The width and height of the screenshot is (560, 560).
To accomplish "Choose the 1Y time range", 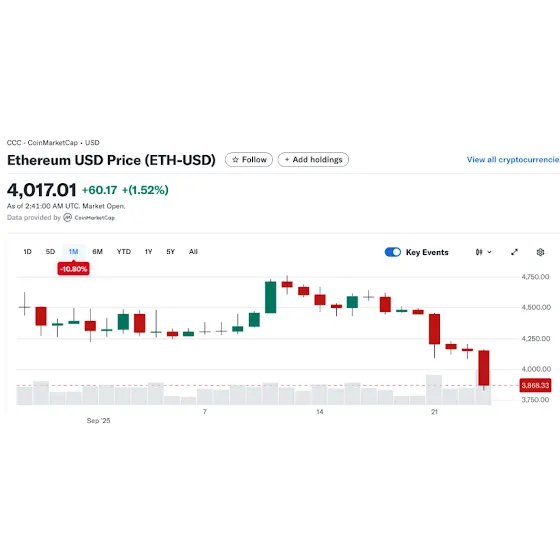I will point(149,252).
